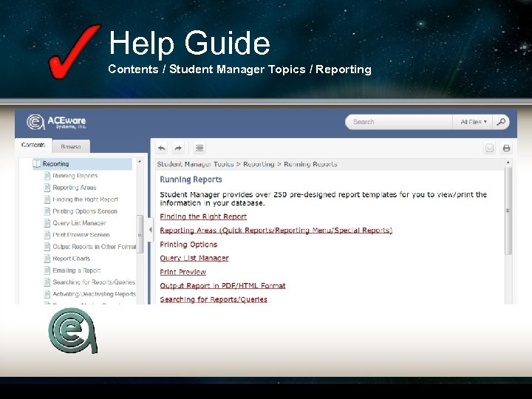
Task: Click the content pane vertical scrollbar
Action: pos(508,211)
